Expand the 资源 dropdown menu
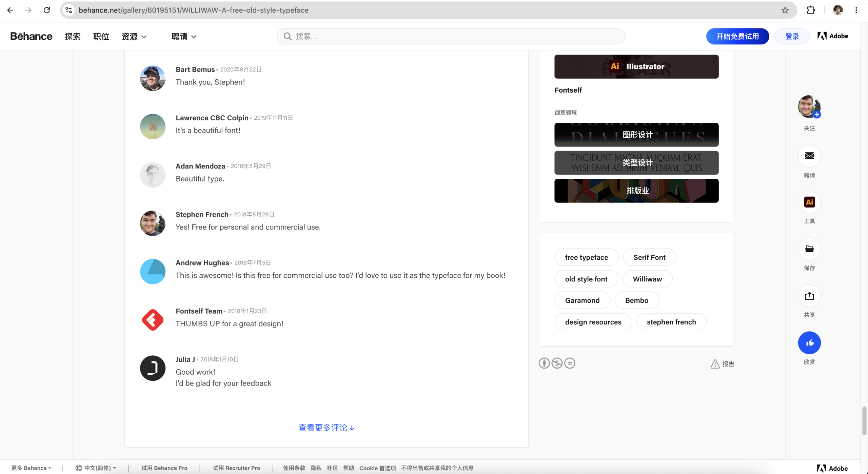This screenshot has width=868, height=474. tap(134, 37)
